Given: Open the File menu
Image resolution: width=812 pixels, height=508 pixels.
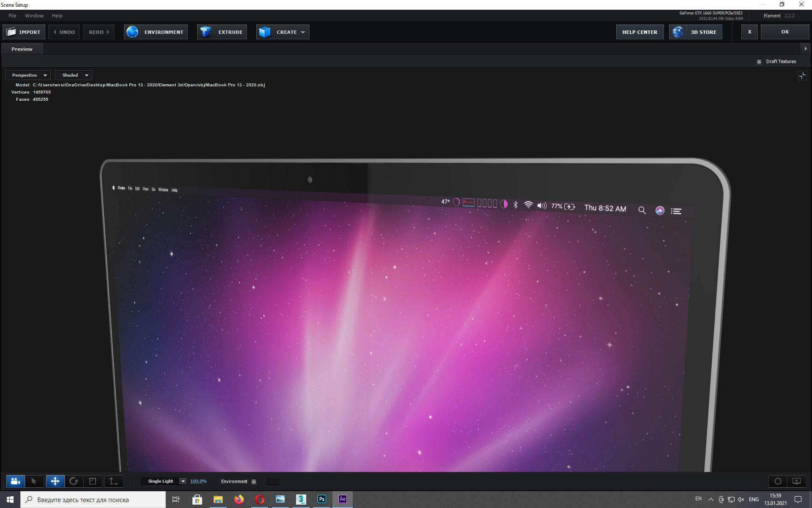Looking at the screenshot, I should tap(12, 16).
